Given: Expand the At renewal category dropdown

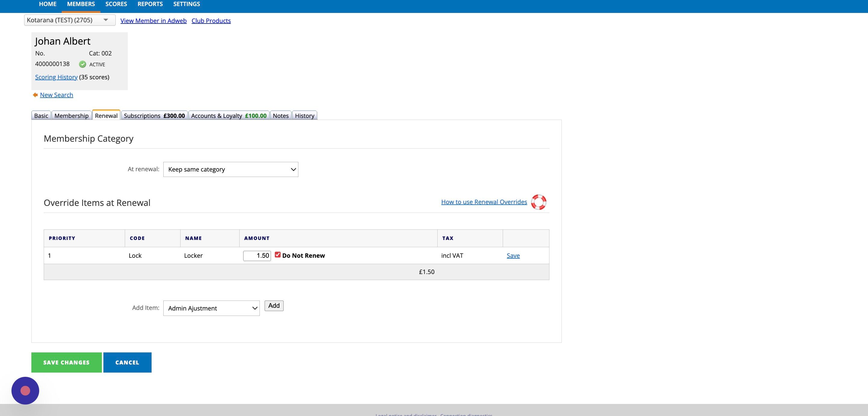Looking at the screenshot, I should click(231, 169).
